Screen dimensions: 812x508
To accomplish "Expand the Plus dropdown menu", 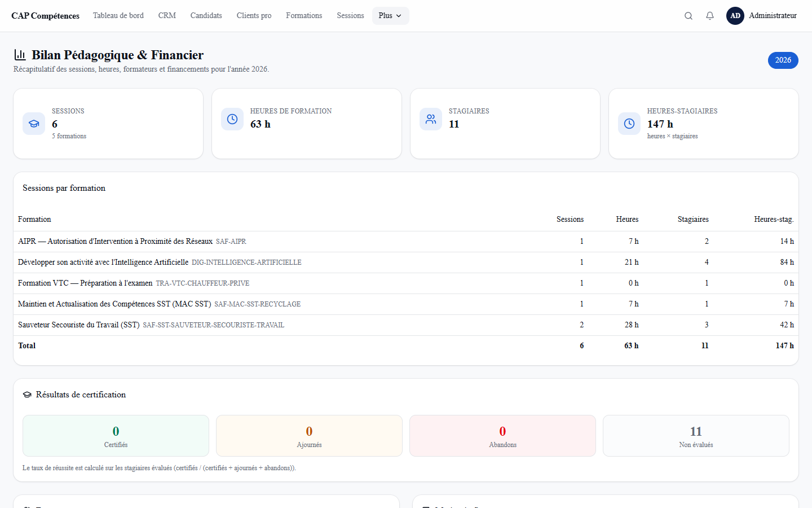I will (x=390, y=16).
